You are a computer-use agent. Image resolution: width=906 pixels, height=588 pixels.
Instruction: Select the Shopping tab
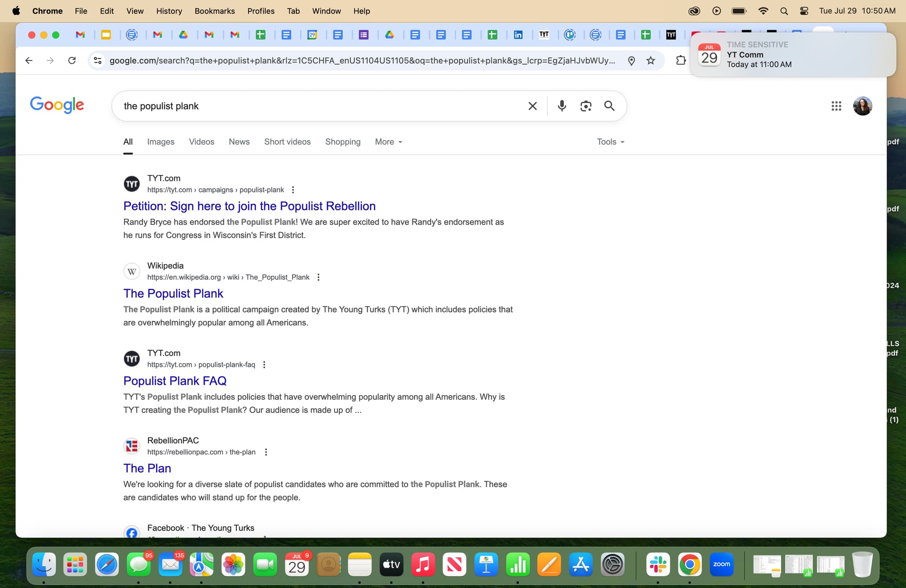343,142
